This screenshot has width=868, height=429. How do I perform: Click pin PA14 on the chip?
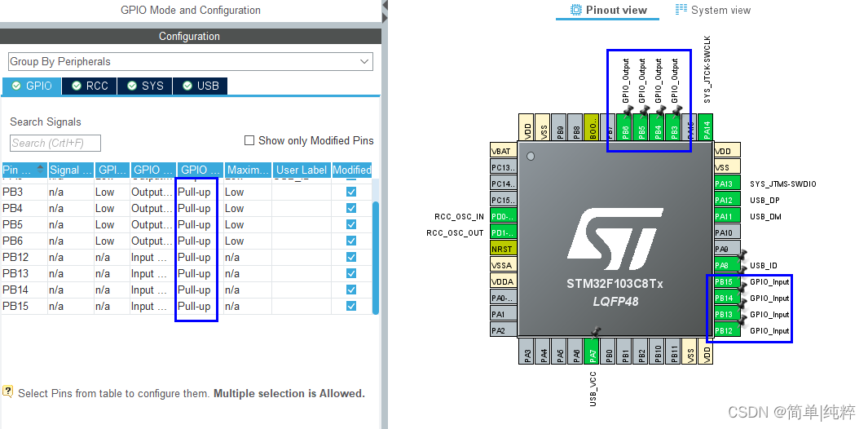point(705,126)
